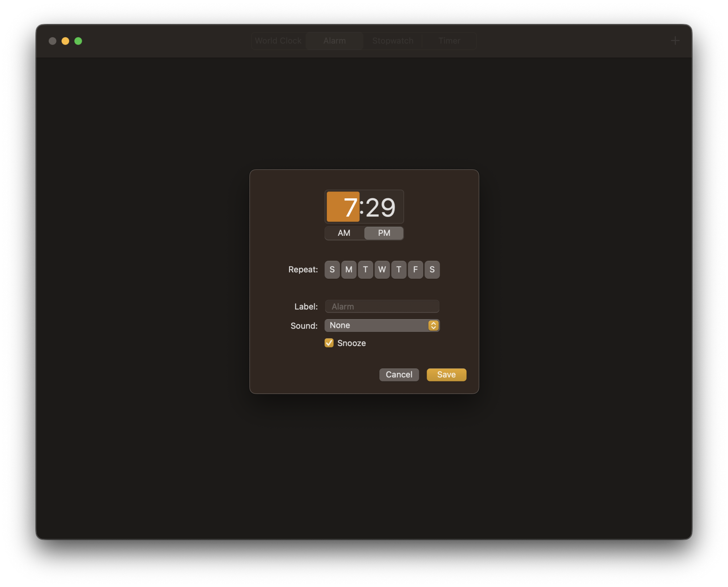Viewport: 728px width, 587px height.
Task: Open the Timer tab
Action: point(449,41)
